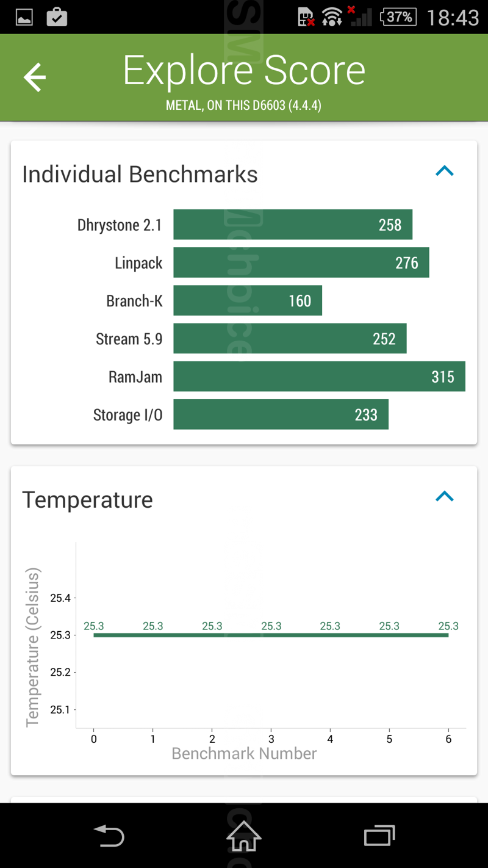
Task: Tap the Storage I/O 233 bar
Action: click(281, 414)
